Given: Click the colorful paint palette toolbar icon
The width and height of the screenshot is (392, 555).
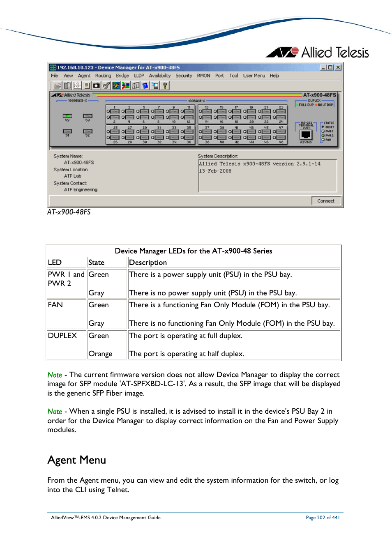Looking at the screenshot, I should click(116, 85).
